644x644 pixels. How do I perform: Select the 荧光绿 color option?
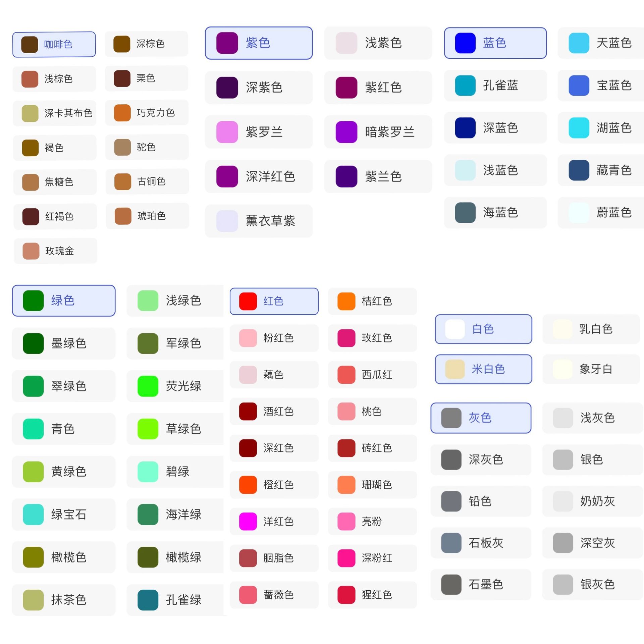[x=175, y=386]
